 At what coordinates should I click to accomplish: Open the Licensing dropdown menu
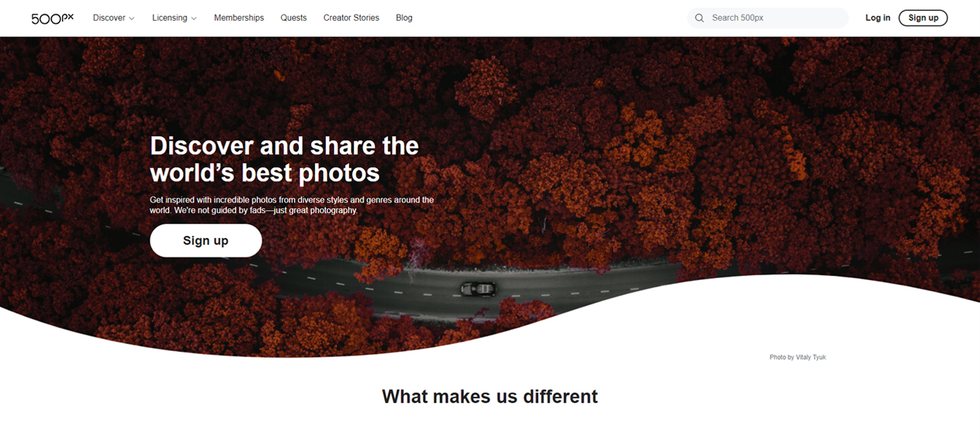point(174,18)
